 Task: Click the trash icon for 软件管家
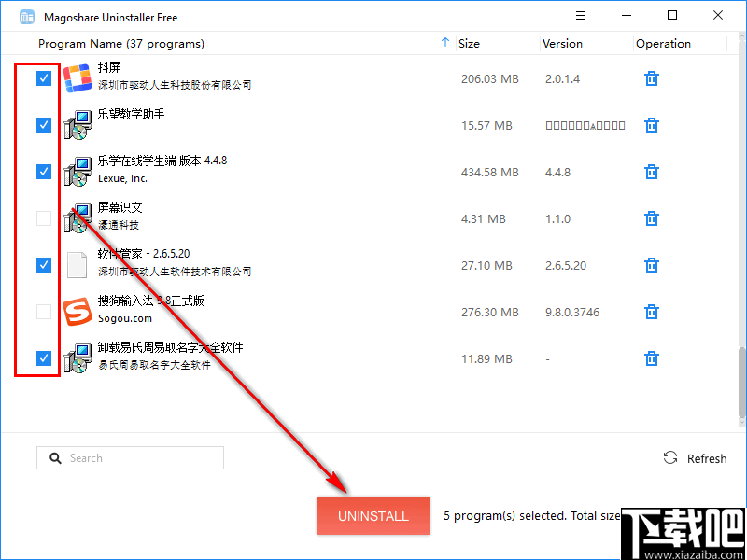coord(651,265)
